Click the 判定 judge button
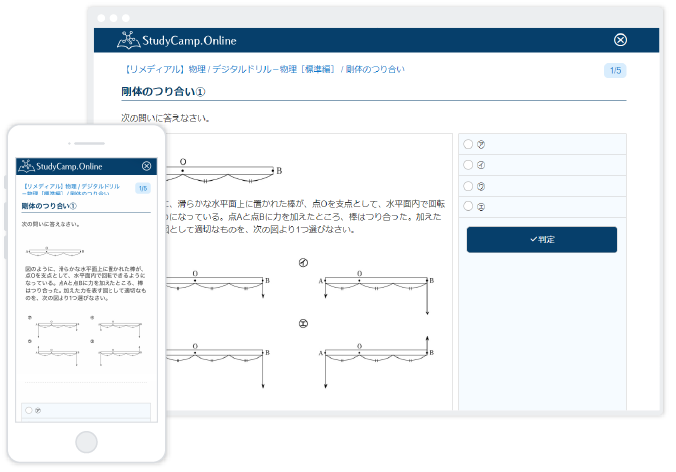Viewport: 676px width, 472px height. (x=541, y=239)
